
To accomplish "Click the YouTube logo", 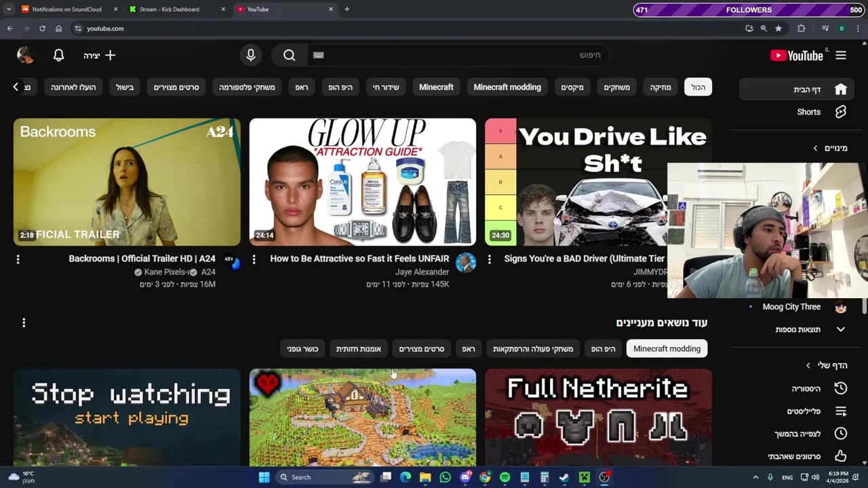I will [797, 56].
